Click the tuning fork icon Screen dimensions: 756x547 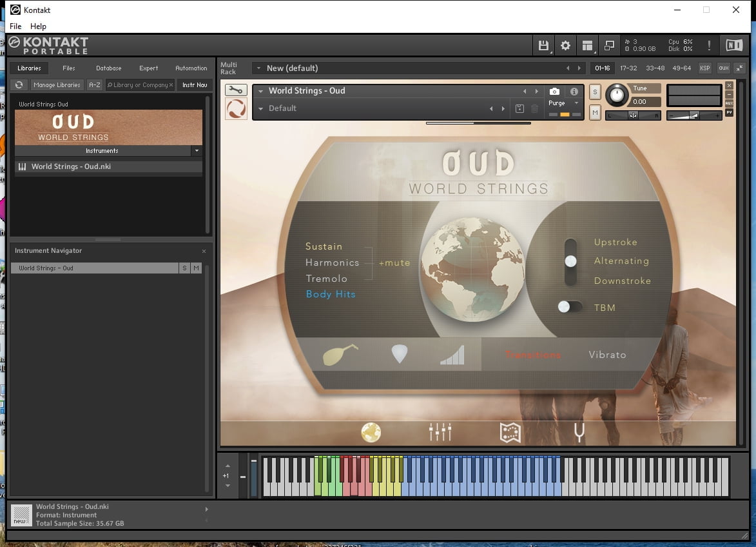[579, 432]
